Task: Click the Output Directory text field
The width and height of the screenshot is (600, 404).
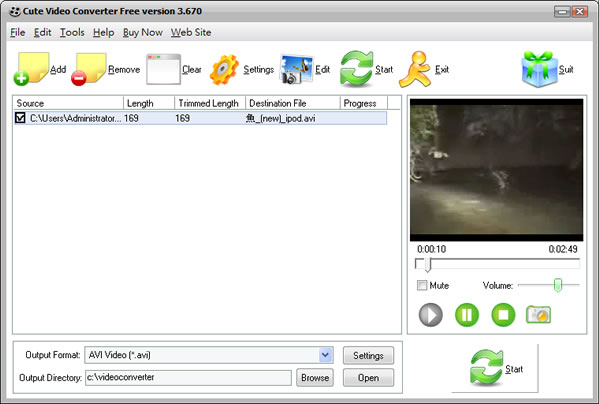Action: [188, 378]
